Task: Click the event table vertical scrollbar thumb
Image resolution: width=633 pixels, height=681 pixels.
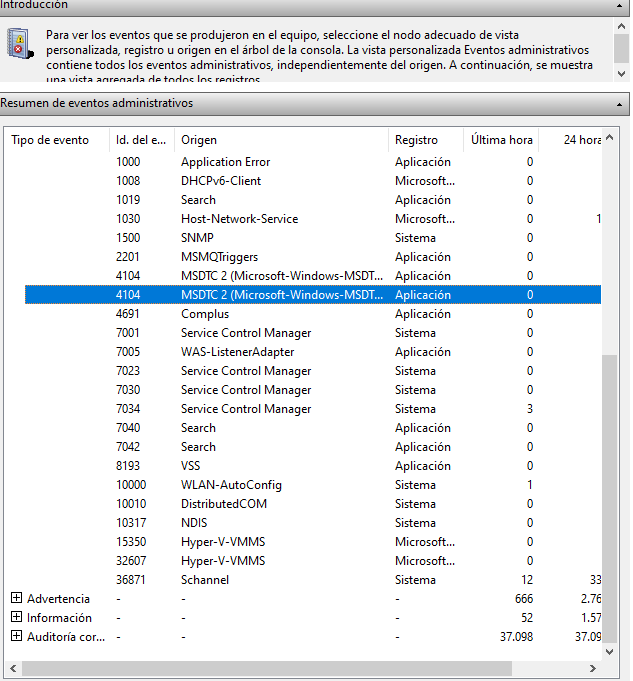Action: click(x=610, y=499)
